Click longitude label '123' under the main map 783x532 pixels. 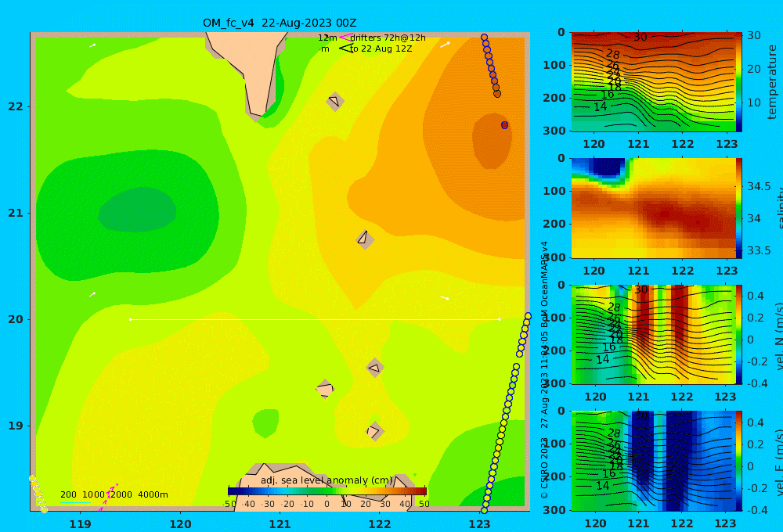point(479,524)
